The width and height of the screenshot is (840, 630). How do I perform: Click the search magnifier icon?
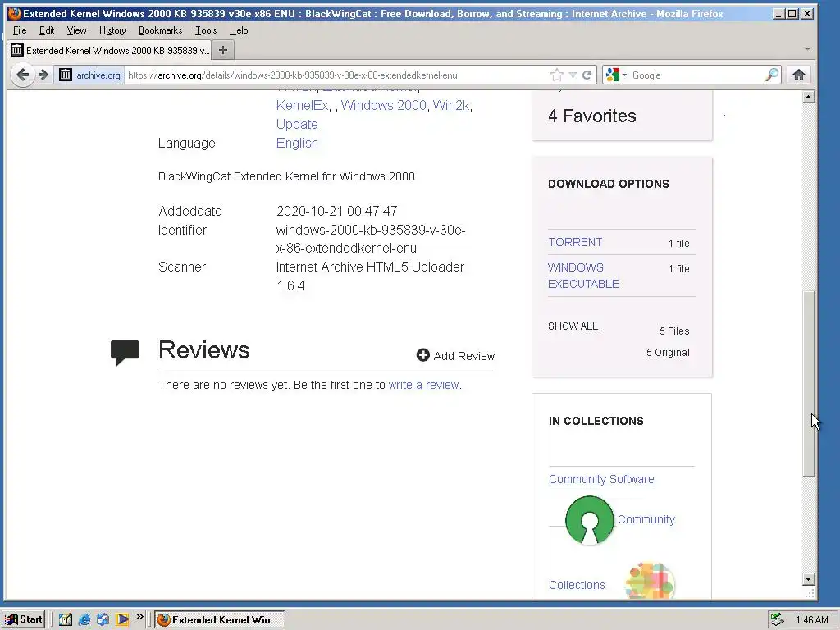click(x=771, y=75)
